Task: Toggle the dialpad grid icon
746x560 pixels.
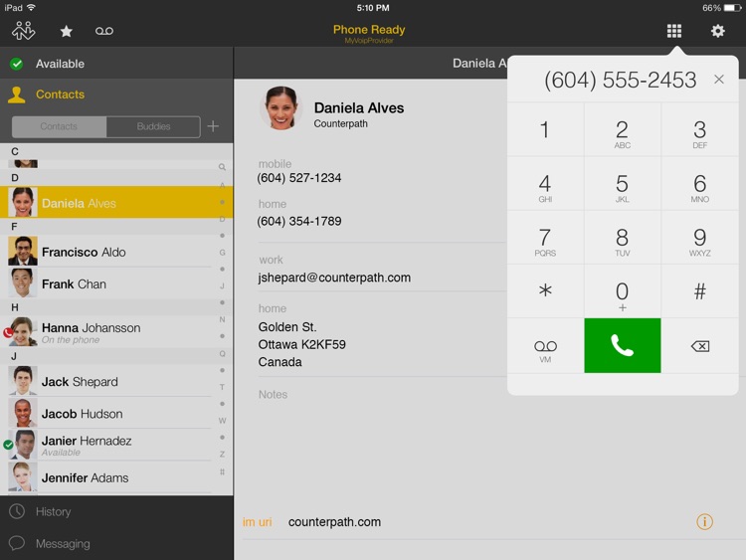Action: [673, 31]
